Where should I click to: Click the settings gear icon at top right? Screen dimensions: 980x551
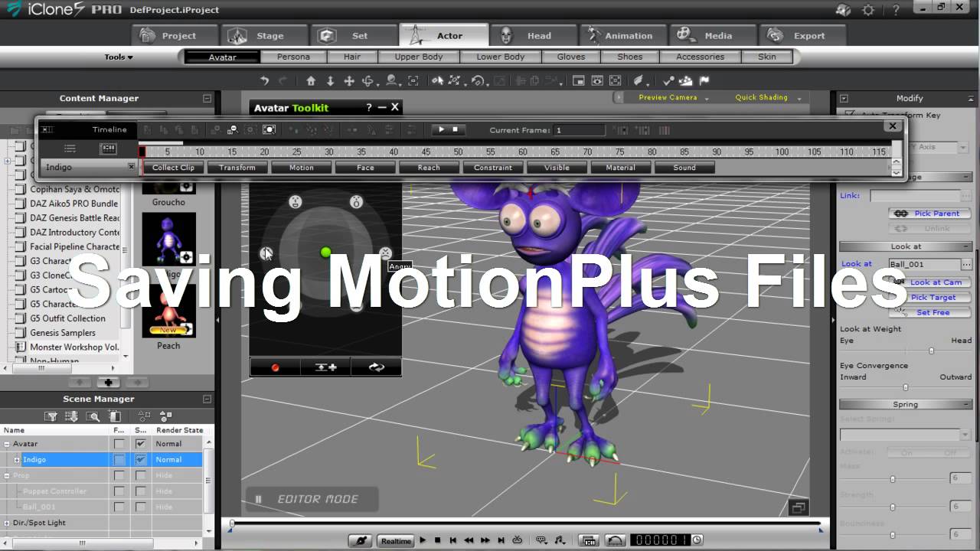coord(867,10)
